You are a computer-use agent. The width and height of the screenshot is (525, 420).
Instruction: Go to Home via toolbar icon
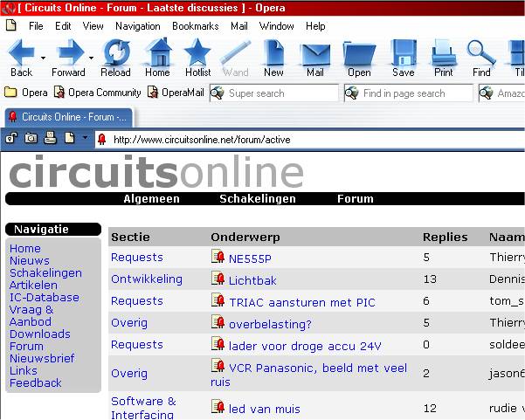coord(157,55)
